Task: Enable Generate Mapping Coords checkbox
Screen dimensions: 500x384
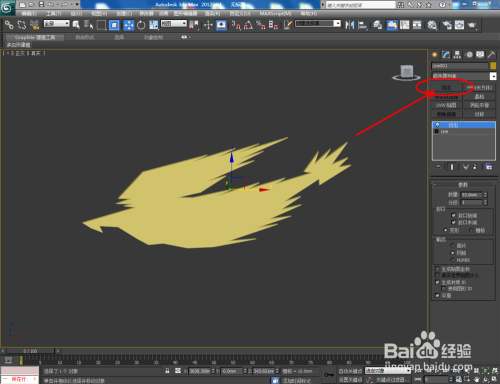Action: tap(437, 269)
